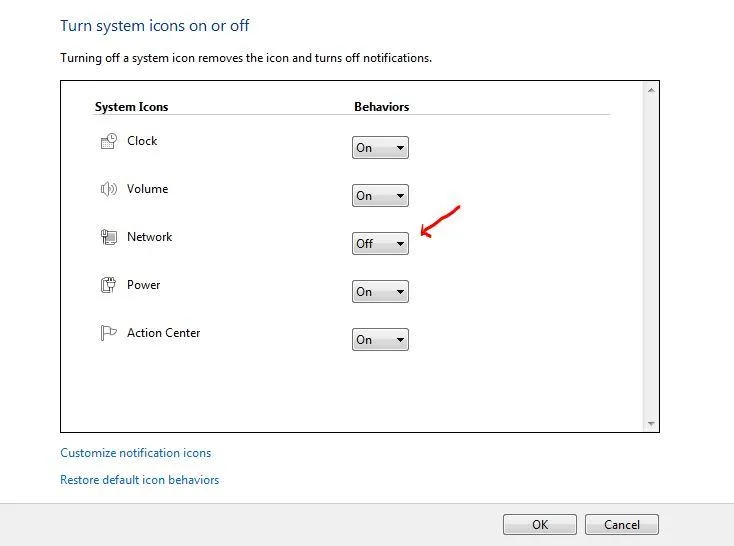Screen dimensions: 734x546
Task: Open the Power behavior dropdown
Action: (x=380, y=292)
